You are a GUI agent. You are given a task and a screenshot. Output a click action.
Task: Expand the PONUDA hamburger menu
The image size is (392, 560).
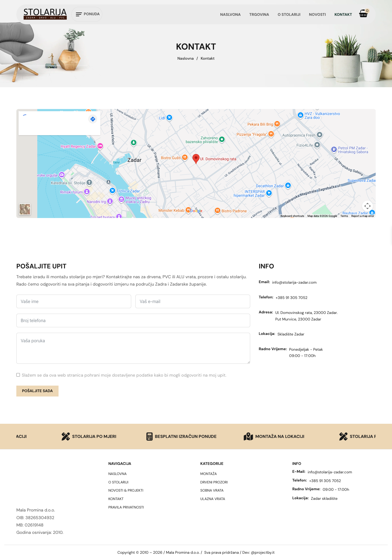click(x=87, y=14)
